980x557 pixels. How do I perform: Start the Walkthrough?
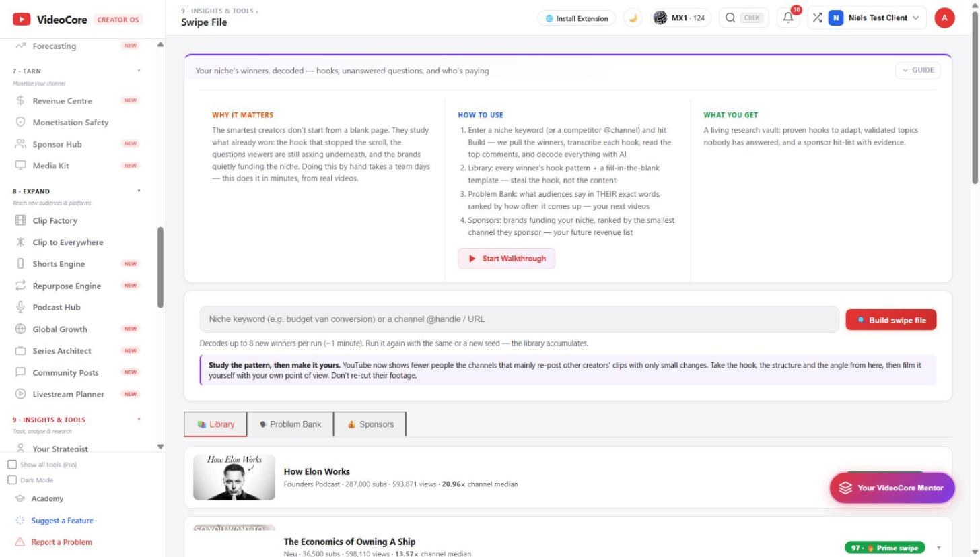506,259
